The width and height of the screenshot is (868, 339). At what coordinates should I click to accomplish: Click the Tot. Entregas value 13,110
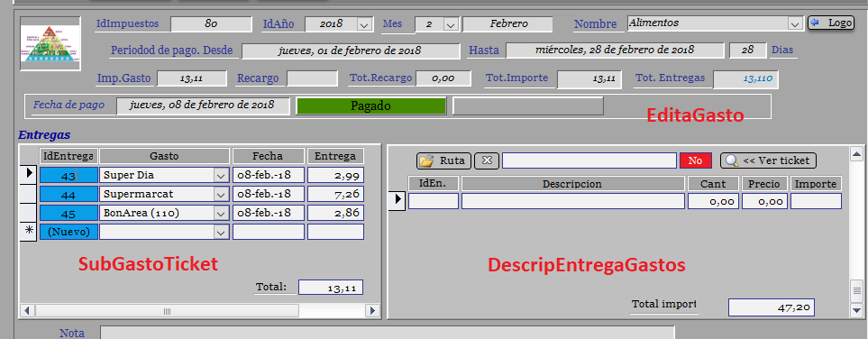click(x=745, y=79)
